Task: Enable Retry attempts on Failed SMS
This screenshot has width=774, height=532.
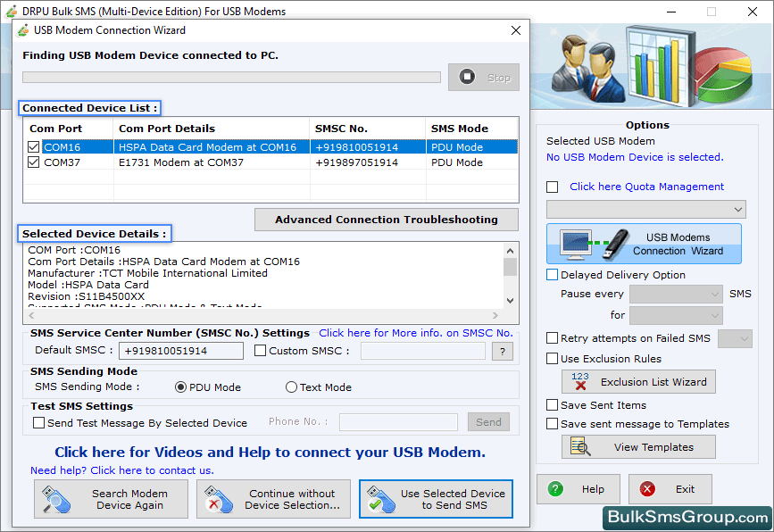Action: (x=553, y=338)
